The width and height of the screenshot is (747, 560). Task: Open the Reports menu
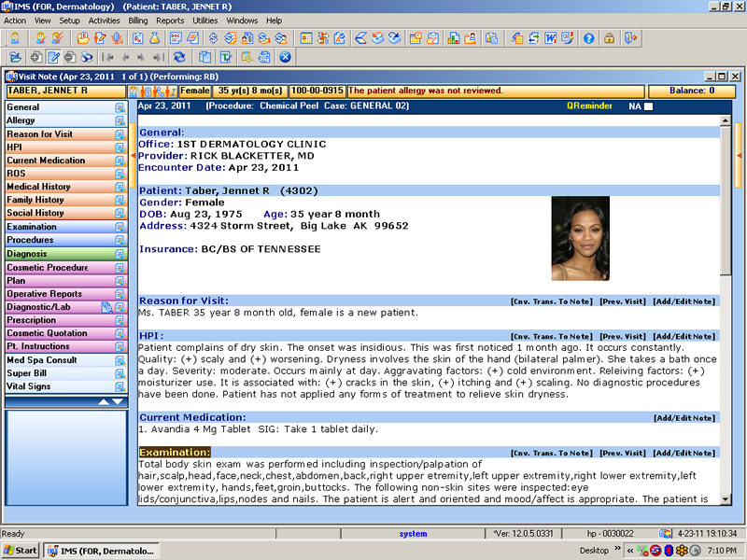pos(170,20)
